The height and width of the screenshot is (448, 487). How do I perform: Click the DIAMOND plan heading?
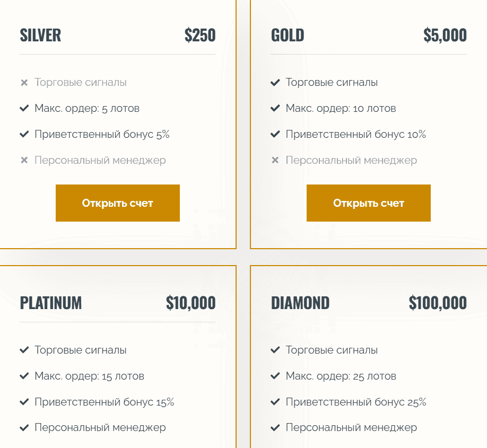point(300,303)
